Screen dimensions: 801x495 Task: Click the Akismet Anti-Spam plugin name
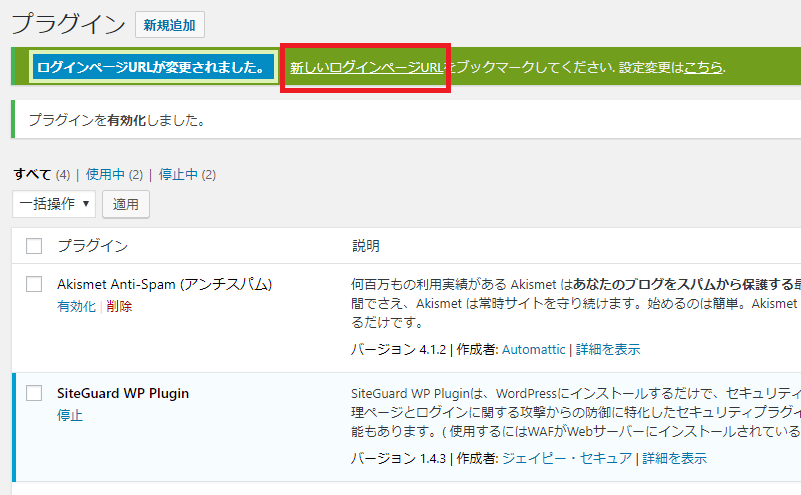(164, 284)
